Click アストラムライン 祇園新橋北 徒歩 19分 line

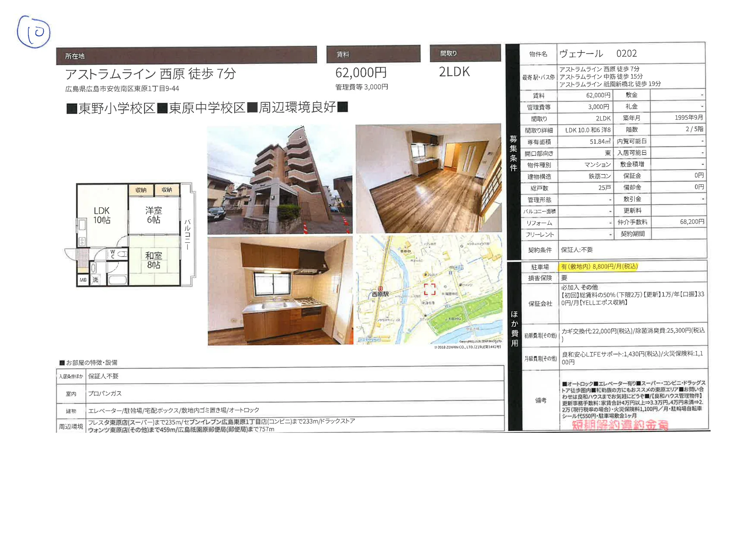click(x=610, y=84)
